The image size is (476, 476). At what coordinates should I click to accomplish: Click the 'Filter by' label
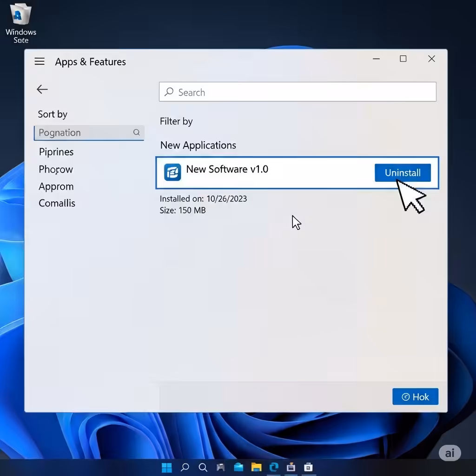176,121
